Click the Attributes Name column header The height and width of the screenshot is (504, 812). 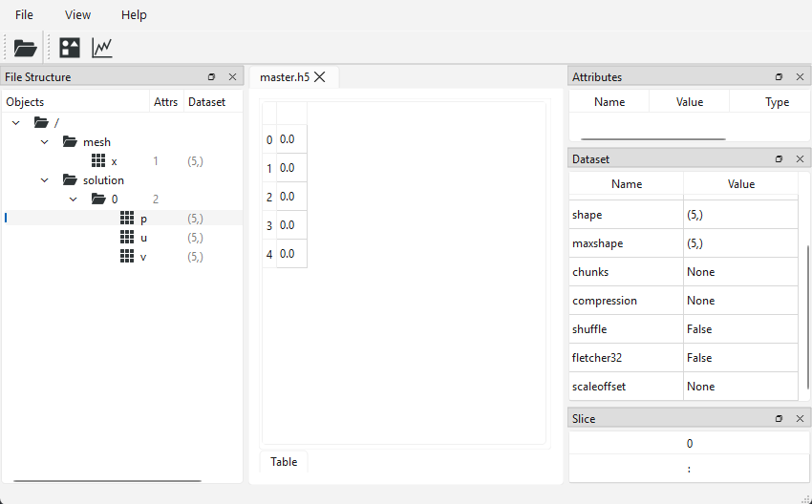pyautogui.click(x=609, y=102)
